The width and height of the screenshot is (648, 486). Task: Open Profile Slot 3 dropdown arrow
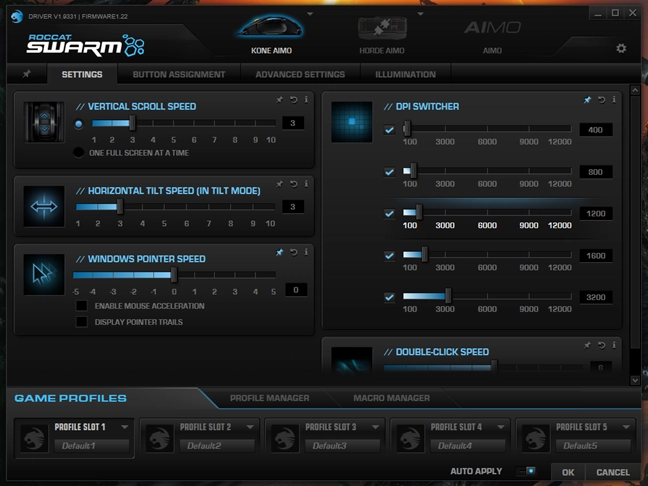tap(375, 427)
